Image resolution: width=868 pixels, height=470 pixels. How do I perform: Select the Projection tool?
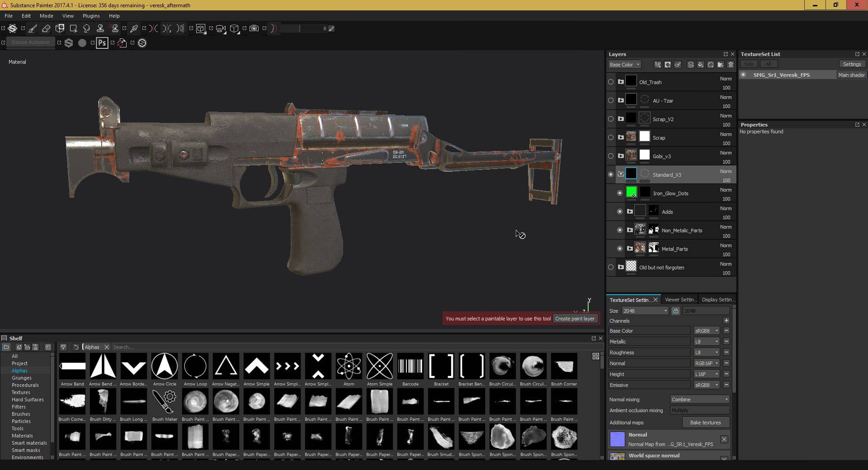click(60, 28)
